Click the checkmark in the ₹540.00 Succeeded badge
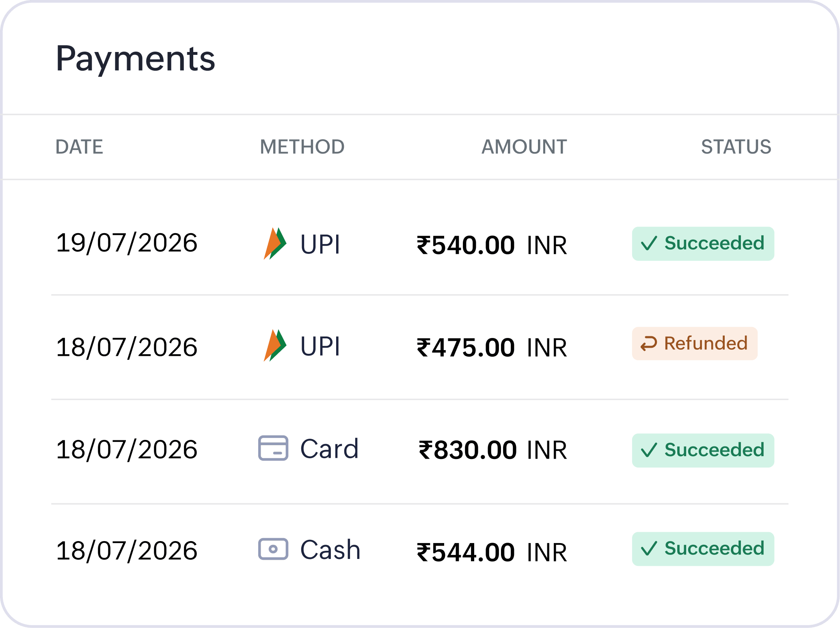The image size is (840, 628). tap(649, 243)
